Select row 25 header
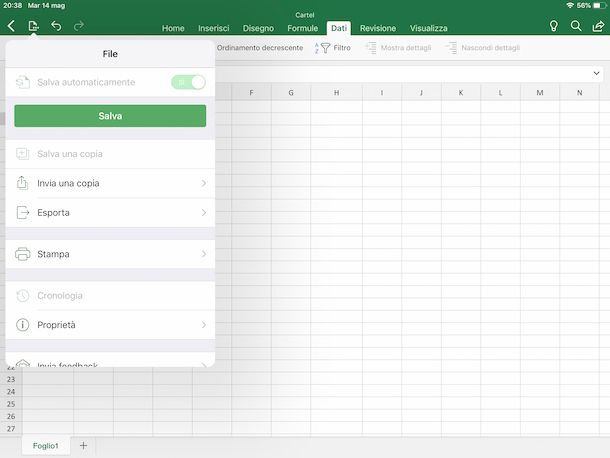The height and width of the screenshot is (458, 610). [x=11, y=404]
